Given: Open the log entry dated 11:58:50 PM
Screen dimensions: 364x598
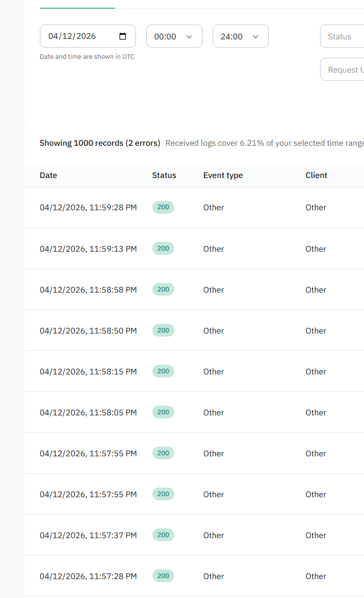Looking at the screenshot, I should 88,330.
